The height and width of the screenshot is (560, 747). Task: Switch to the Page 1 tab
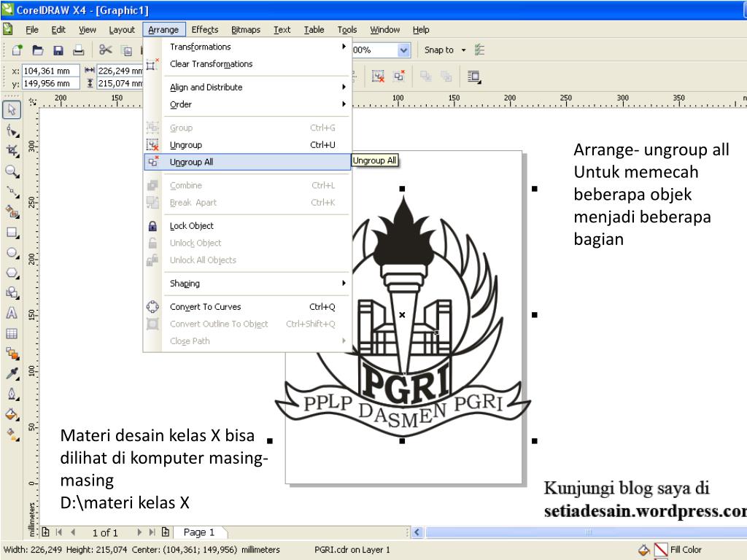[x=200, y=532]
